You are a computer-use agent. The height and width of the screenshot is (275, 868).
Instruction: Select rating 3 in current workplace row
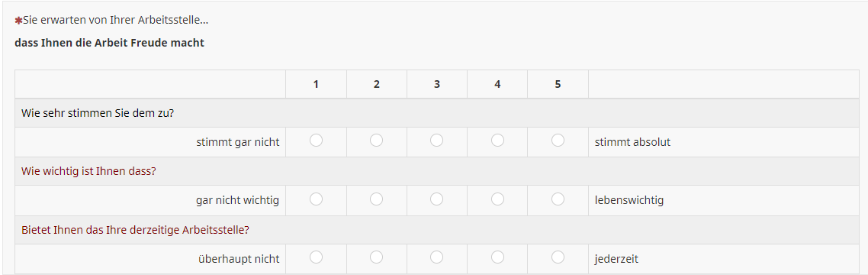(x=437, y=257)
